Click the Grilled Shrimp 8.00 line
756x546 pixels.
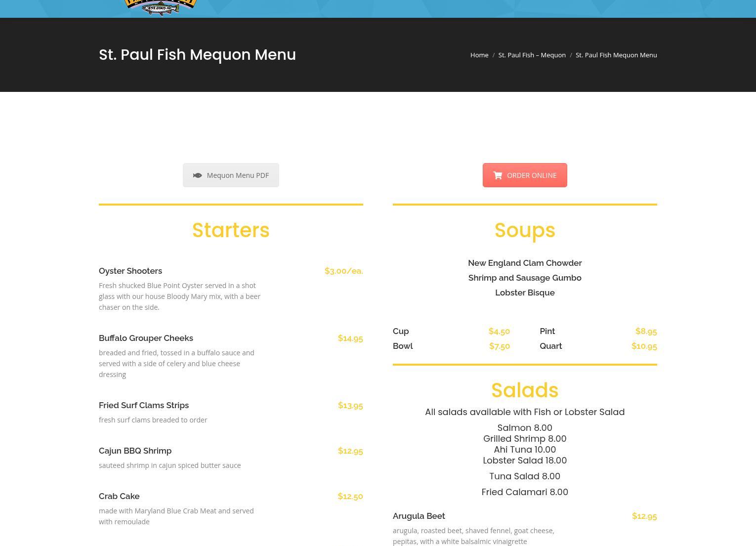[525, 439]
